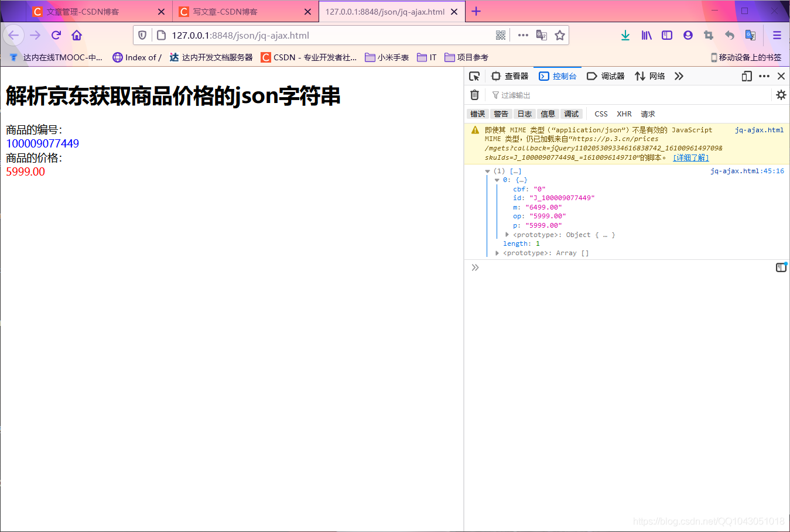This screenshot has height=532, width=790.
Task: Open console settings gear
Action: pos(781,95)
